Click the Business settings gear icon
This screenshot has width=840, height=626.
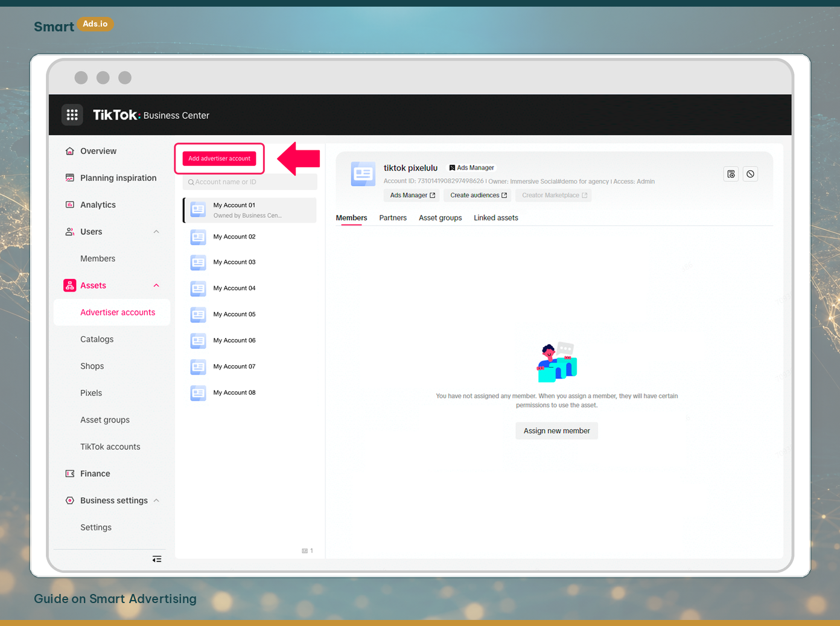(x=70, y=500)
